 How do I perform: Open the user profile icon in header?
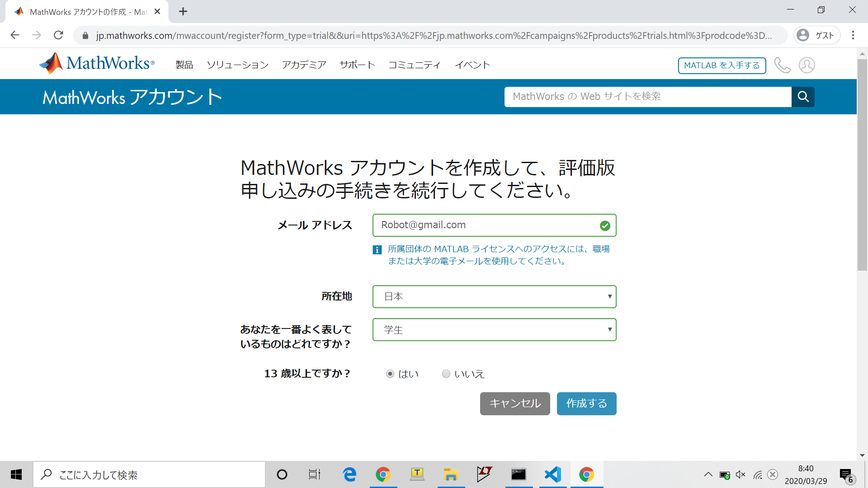click(x=807, y=65)
